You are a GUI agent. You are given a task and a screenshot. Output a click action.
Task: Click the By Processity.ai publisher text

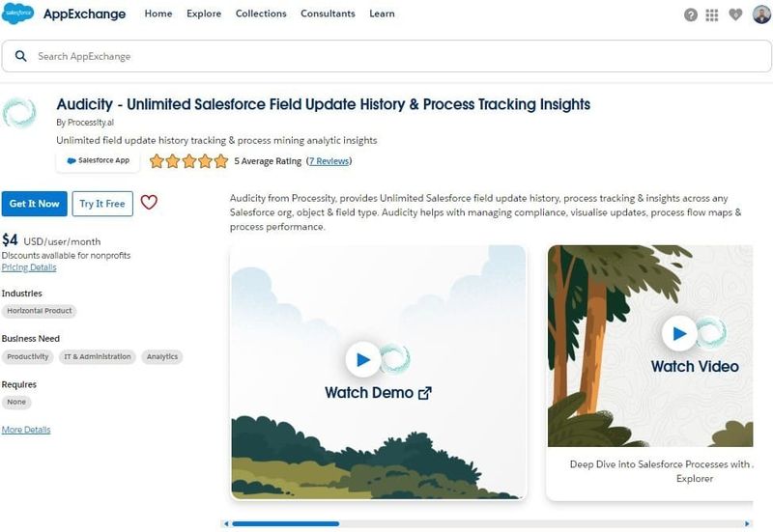[x=85, y=123]
